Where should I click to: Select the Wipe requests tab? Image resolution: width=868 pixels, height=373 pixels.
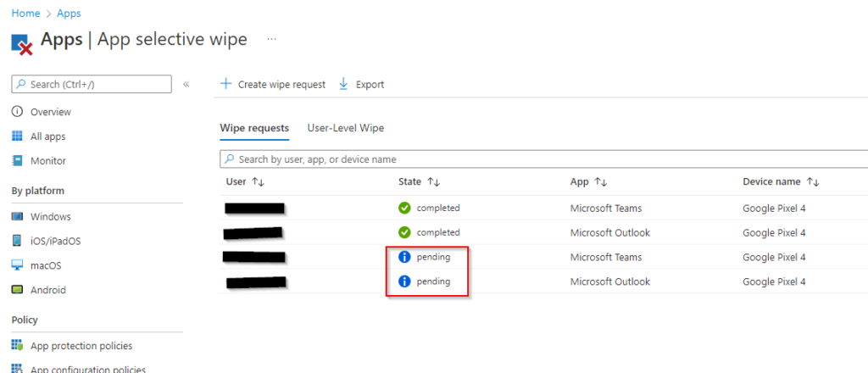254,128
